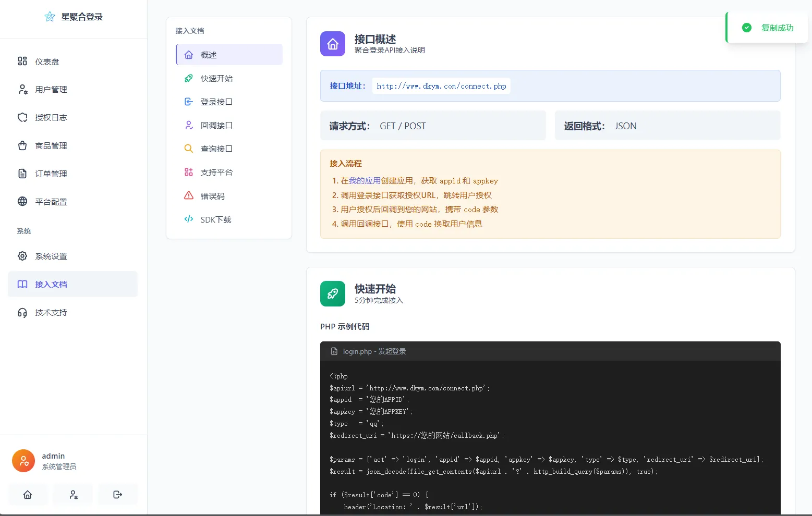Click the home icon at bottom left
The image size is (812, 516).
pos(28,494)
